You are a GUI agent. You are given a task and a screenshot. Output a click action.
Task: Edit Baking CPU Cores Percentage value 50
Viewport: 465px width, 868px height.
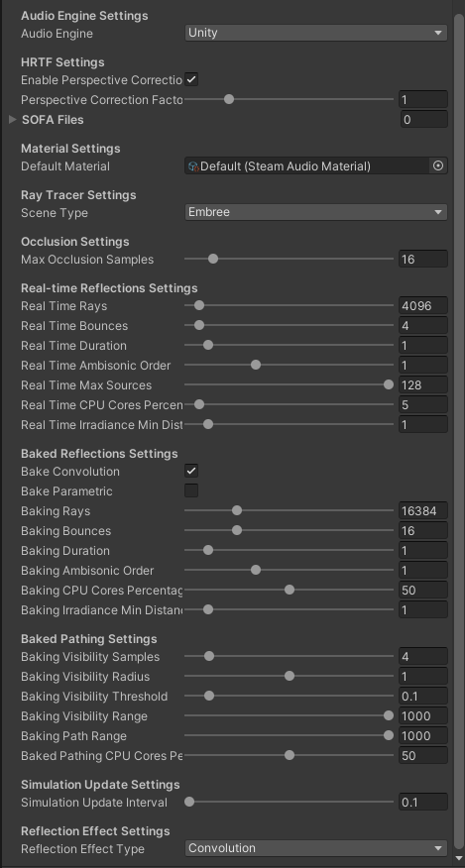tap(423, 591)
